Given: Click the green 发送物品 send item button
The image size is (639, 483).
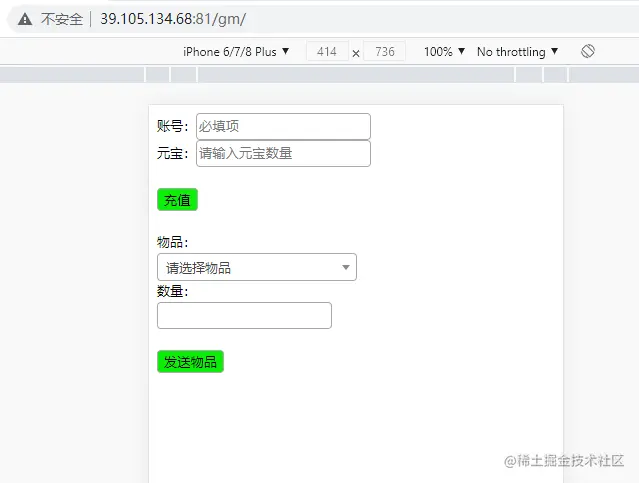Looking at the screenshot, I should 190,362.
